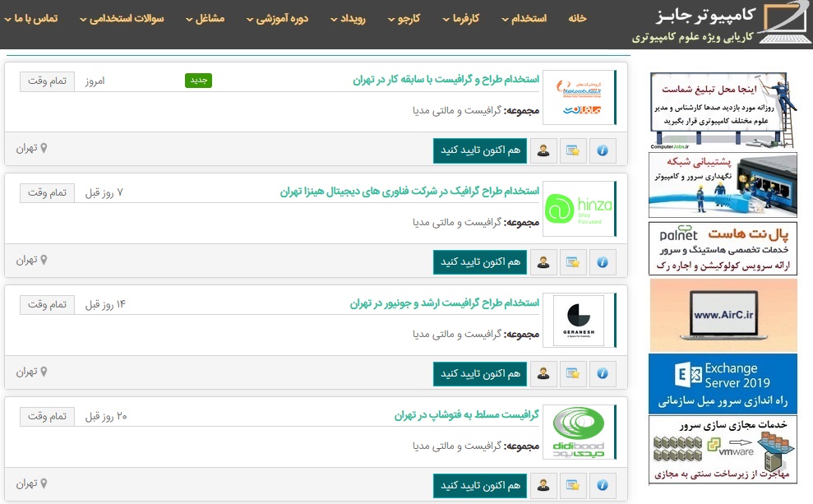Viewport: 813px width, 504px height.
Task: Click bookmark star icon in Geranesh job card
Action: coord(573,374)
